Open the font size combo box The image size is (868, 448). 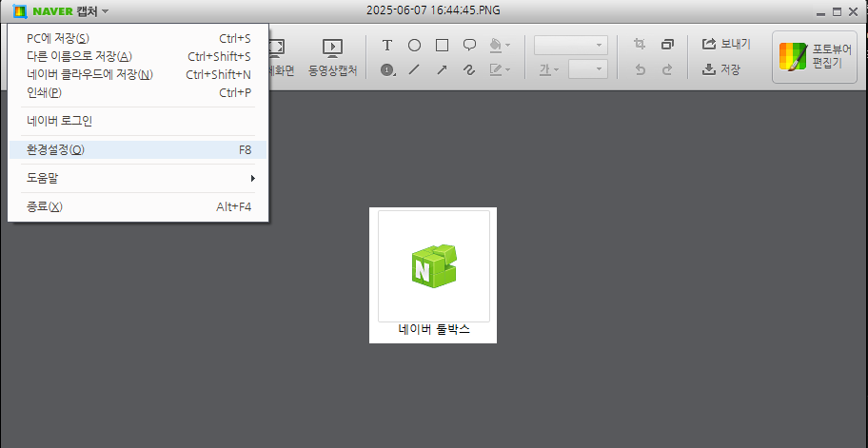click(588, 69)
